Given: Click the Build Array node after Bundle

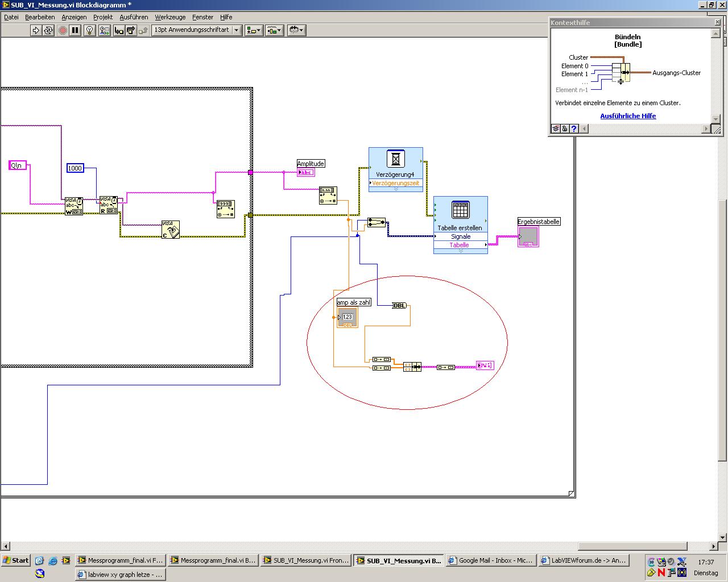Looking at the screenshot, I should click(445, 367).
